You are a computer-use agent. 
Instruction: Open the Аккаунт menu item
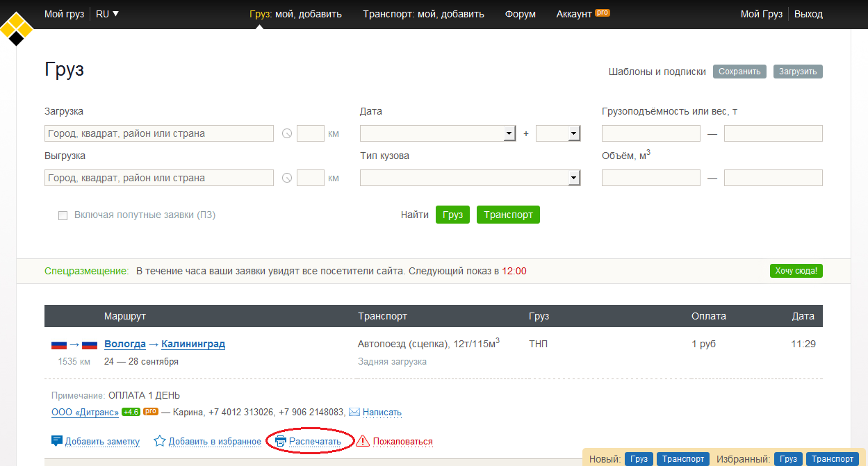[574, 14]
